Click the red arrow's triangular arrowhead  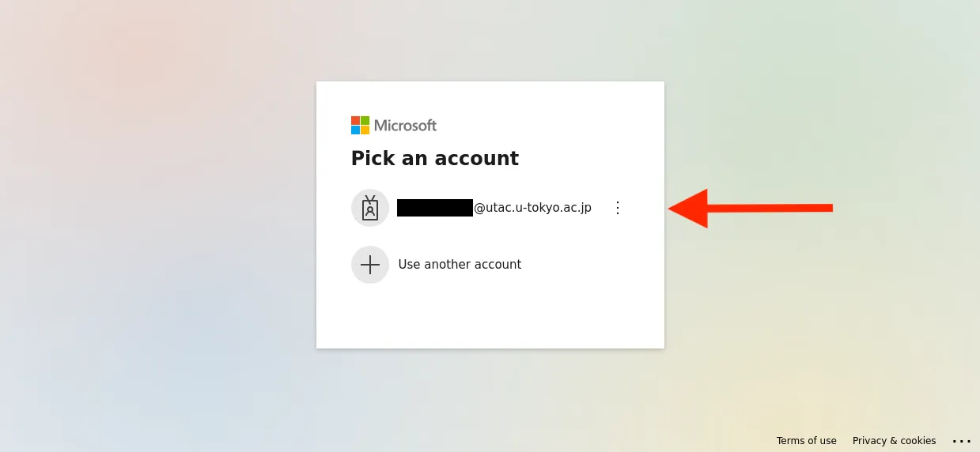690,208
